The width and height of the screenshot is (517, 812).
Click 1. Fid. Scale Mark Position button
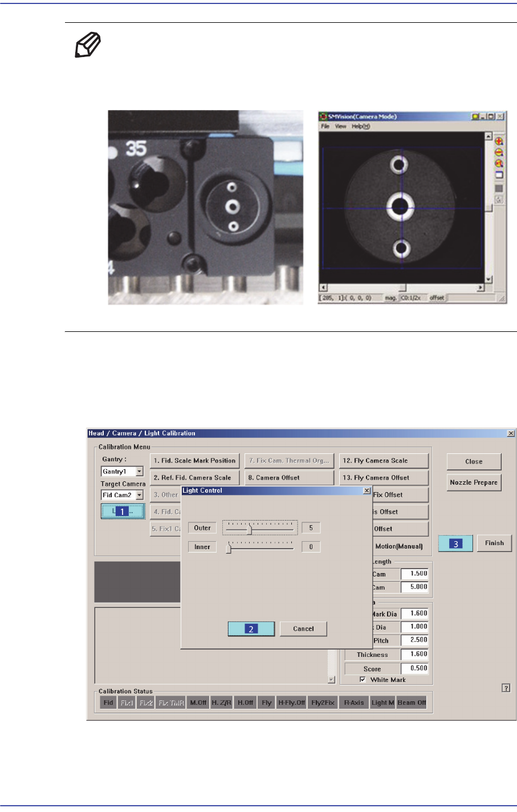tap(194, 461)
